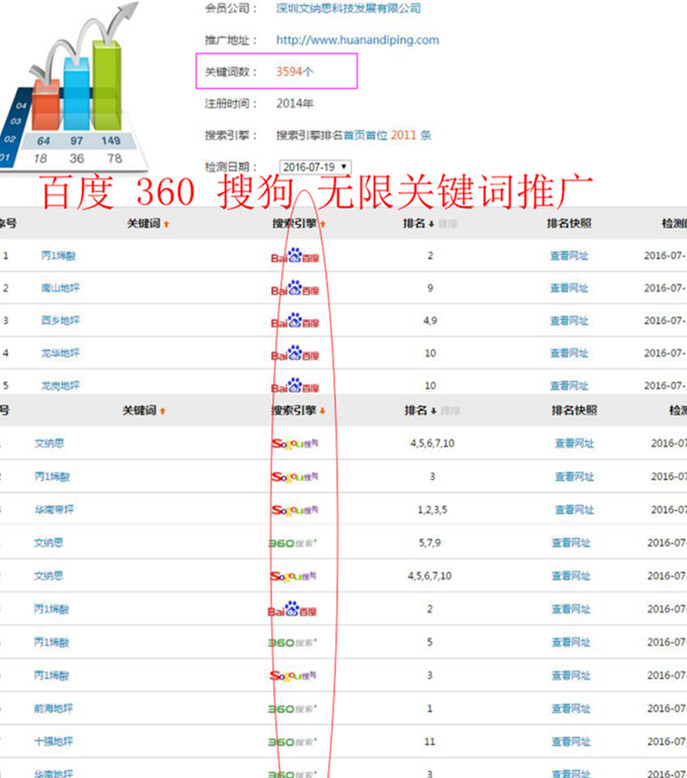Click ranking value 11 in 十强地坪 row
The height and width of the screenshot is (778, 687).
(x=430, y=742)
